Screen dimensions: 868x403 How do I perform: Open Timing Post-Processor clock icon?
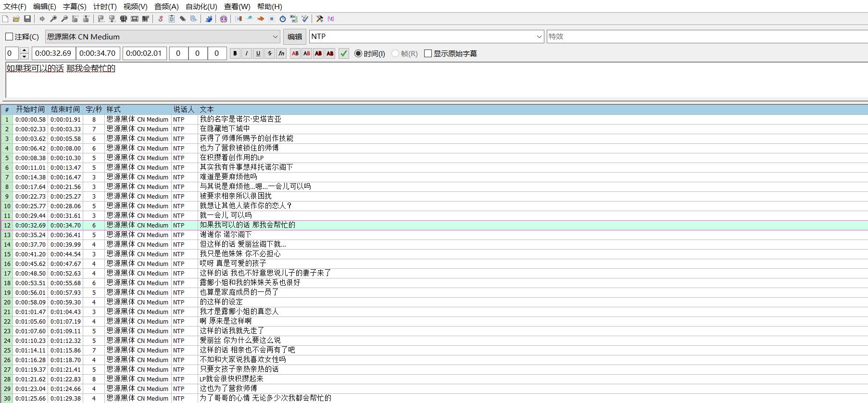[283, 19]
